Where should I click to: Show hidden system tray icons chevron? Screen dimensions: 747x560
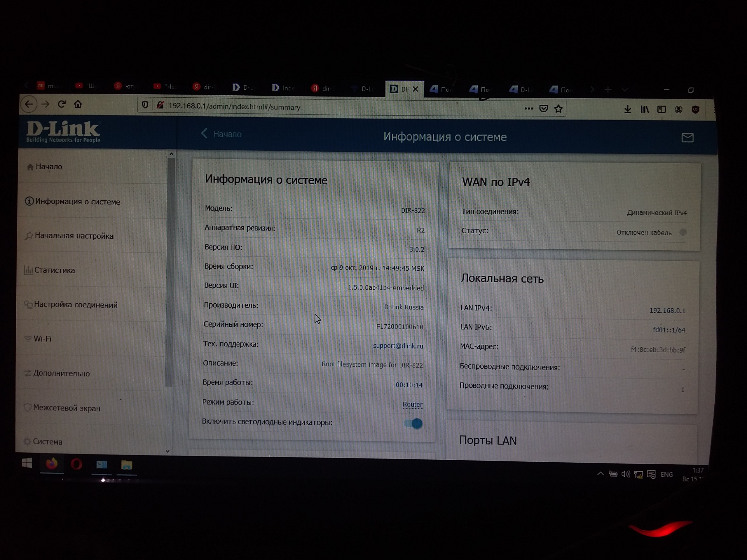coord(601,474)
